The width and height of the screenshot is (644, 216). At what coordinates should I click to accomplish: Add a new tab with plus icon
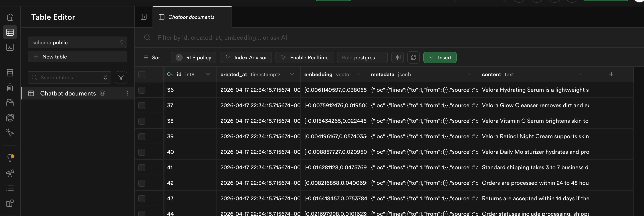click(x=241, y=17)
